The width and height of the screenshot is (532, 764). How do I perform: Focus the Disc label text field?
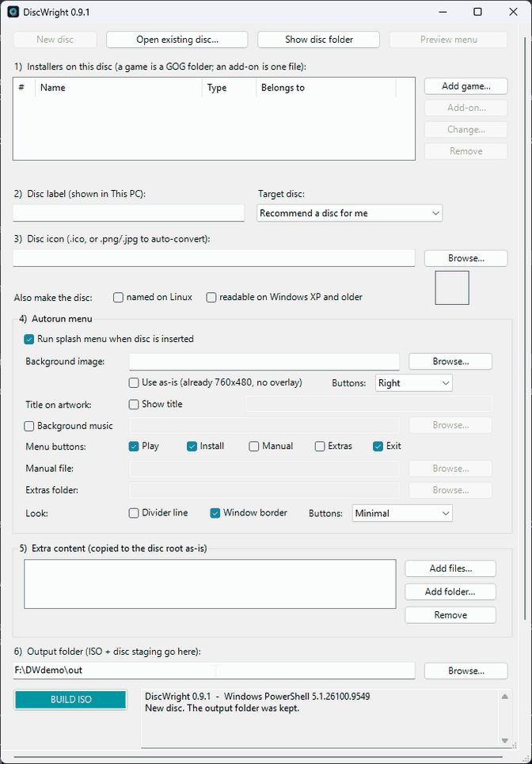(128, 213)
